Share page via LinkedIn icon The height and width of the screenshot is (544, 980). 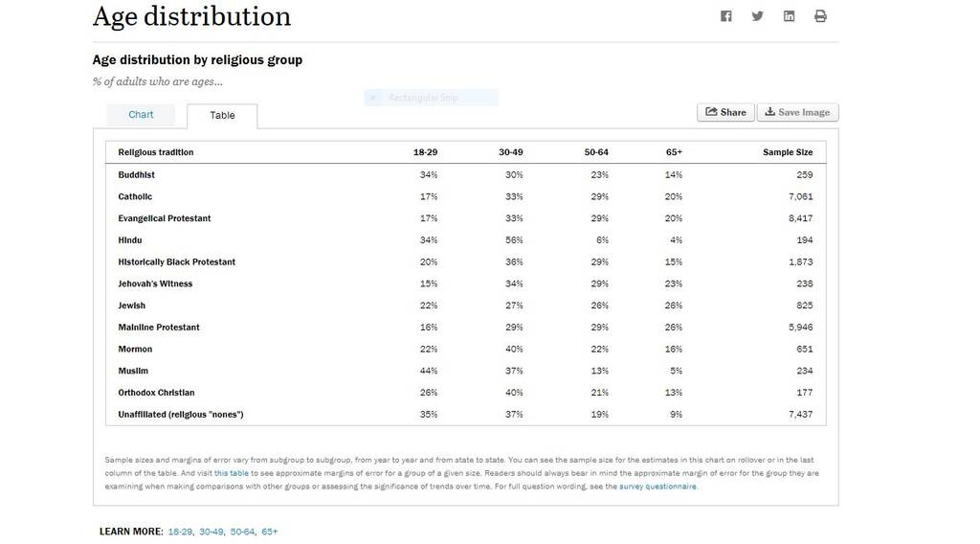coord(789,16)
